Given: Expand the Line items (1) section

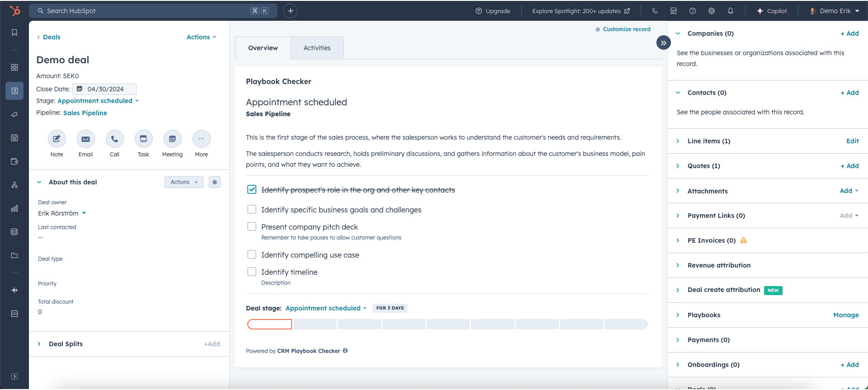Looking at the screenshot, I should pyautogui.click(x=678, y=141).
